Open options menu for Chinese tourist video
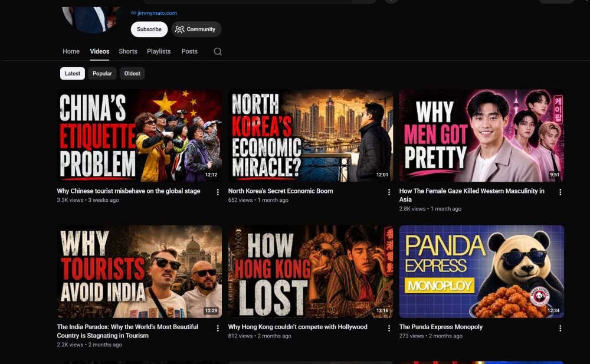This screenshot has height=364, width=590. [218, 192]
